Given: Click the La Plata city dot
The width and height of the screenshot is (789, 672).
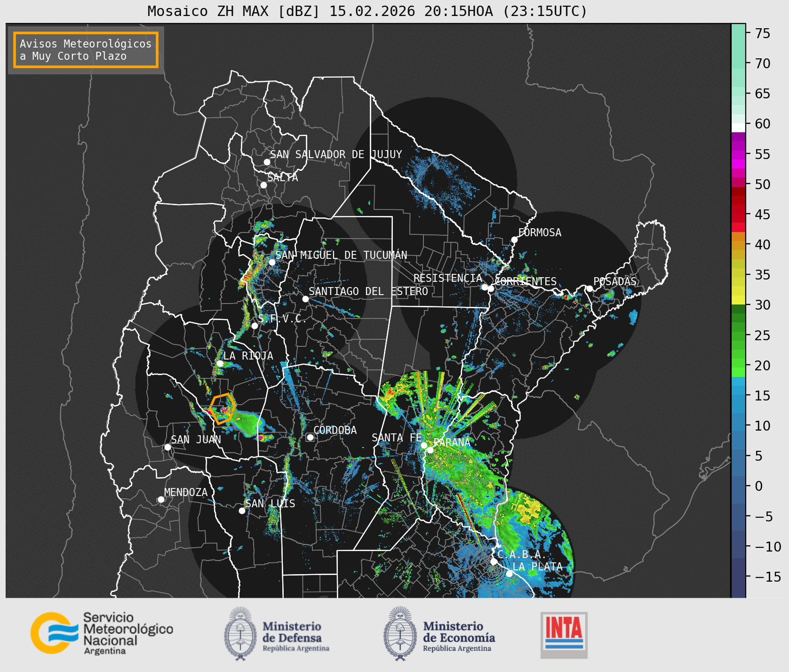Looking at the screenshot, I should pos(509,574).
